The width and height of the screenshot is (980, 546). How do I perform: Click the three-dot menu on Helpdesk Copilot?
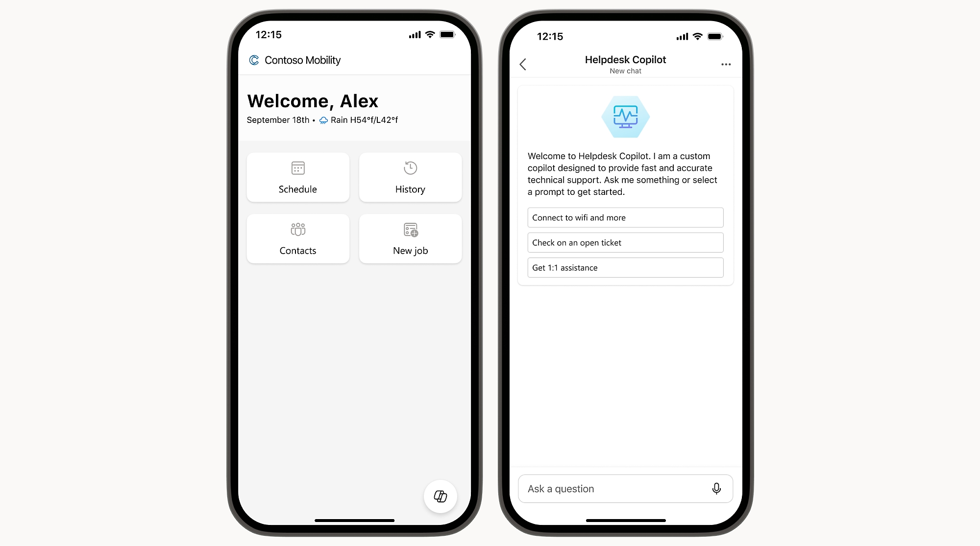click(726, 65)
